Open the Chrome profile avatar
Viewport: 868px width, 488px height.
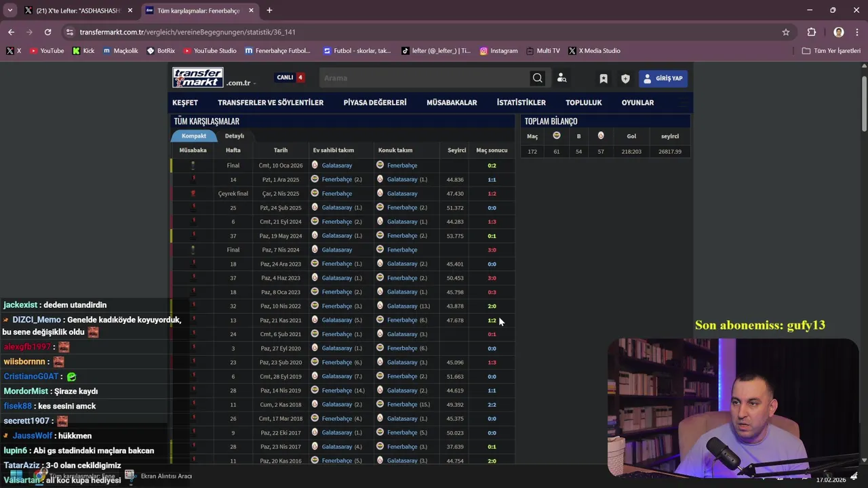pos(839,32)
